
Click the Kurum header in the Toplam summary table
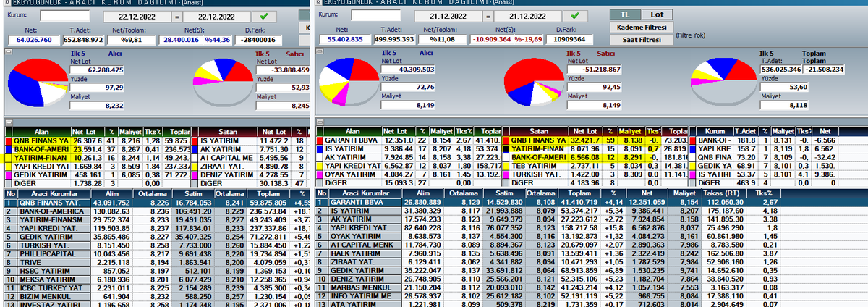[x=713, y=130]
